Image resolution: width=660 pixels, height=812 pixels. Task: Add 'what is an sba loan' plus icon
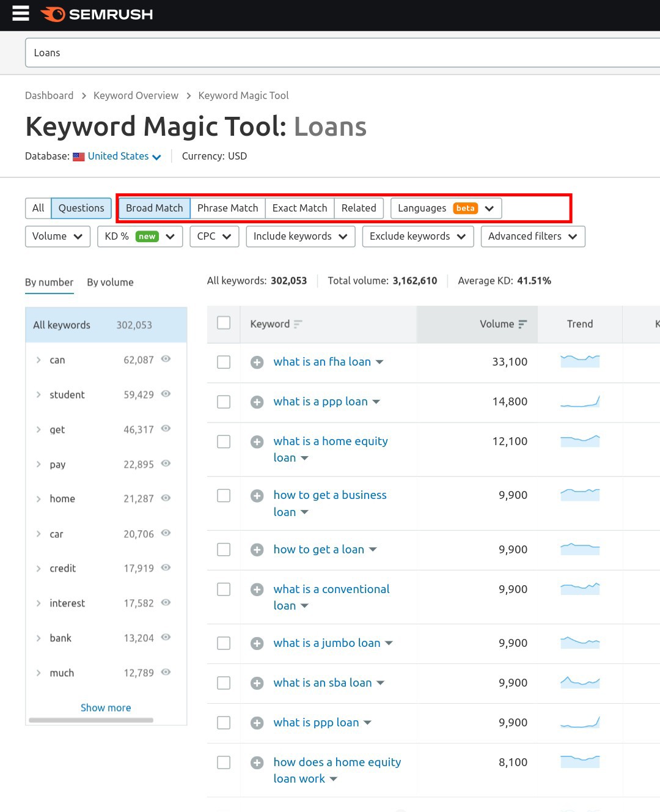pyautogui.click(x=257, y=683)
